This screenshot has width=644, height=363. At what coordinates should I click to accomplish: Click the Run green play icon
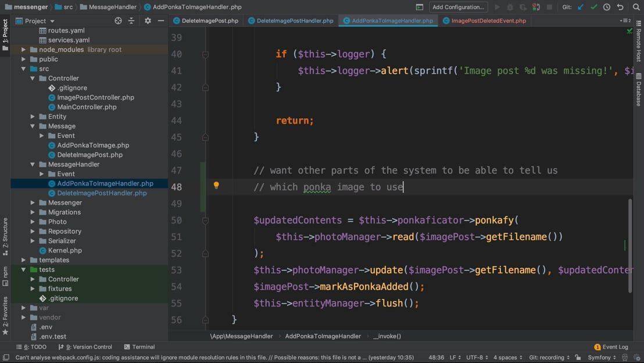click(497, 7)
